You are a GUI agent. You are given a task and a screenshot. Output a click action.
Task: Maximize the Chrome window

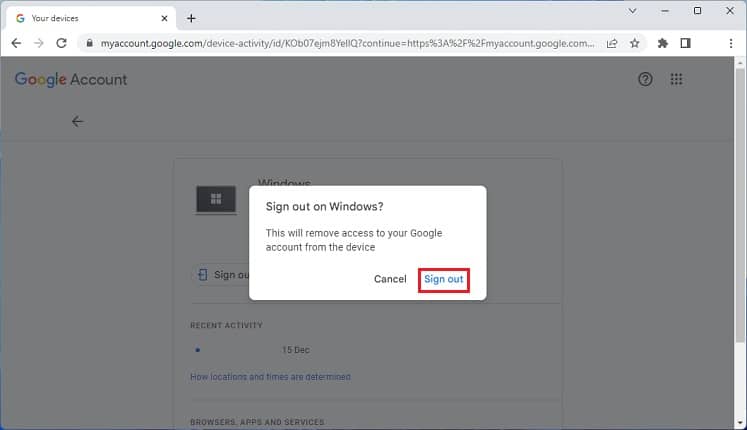(x=697, y=10)
